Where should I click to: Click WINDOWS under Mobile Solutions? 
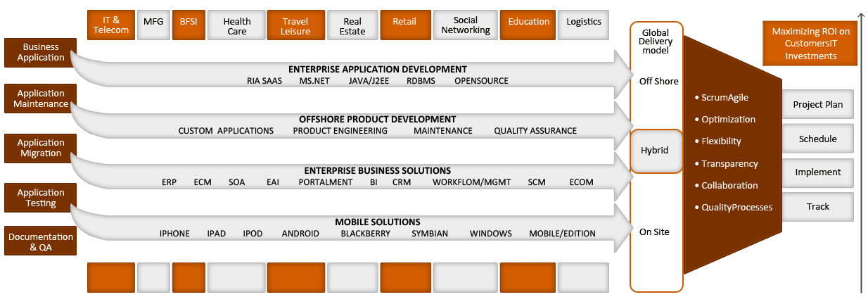click(x=491, y=234)
